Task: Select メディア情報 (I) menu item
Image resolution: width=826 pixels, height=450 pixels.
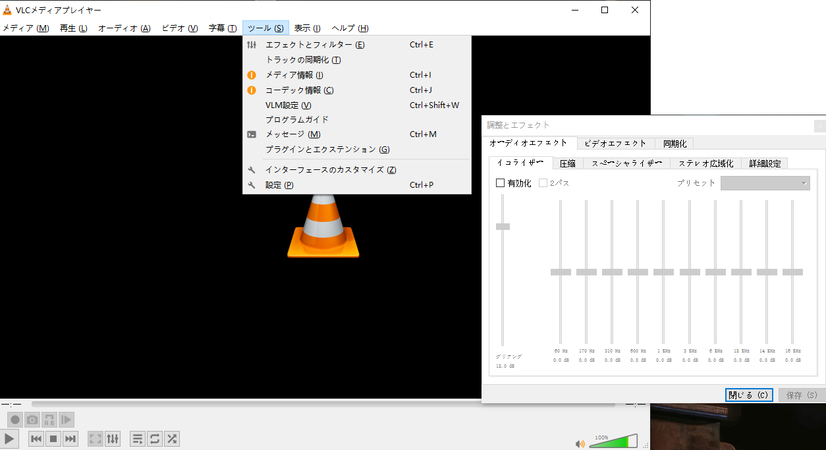Action: [x=357, y=75]
